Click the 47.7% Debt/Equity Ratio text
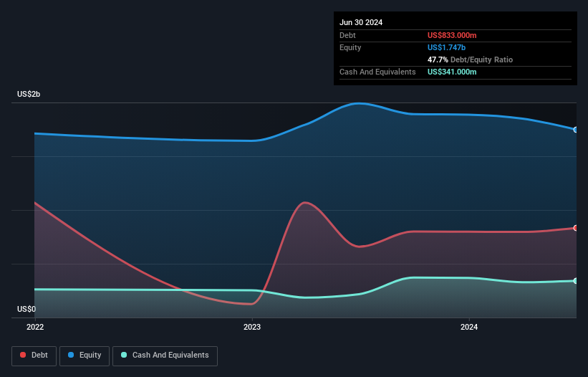The image size is (588, 377). (470, 59)
